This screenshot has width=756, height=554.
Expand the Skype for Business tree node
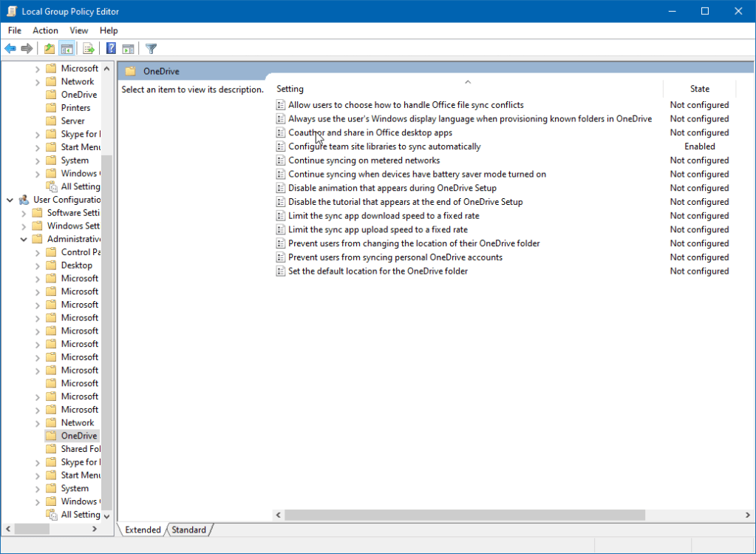36,462
